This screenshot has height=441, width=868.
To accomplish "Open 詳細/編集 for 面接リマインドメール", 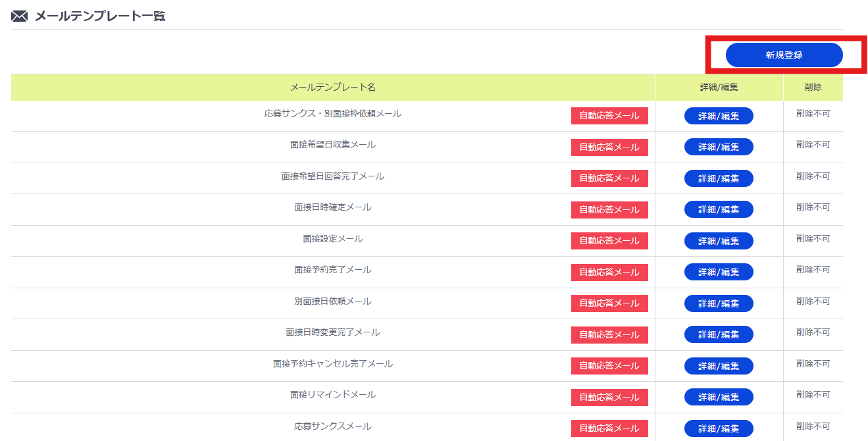I will (x=719, y=397).
